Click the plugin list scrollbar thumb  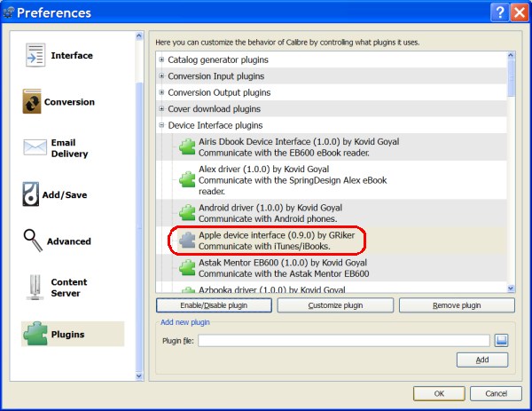(511, 78)
